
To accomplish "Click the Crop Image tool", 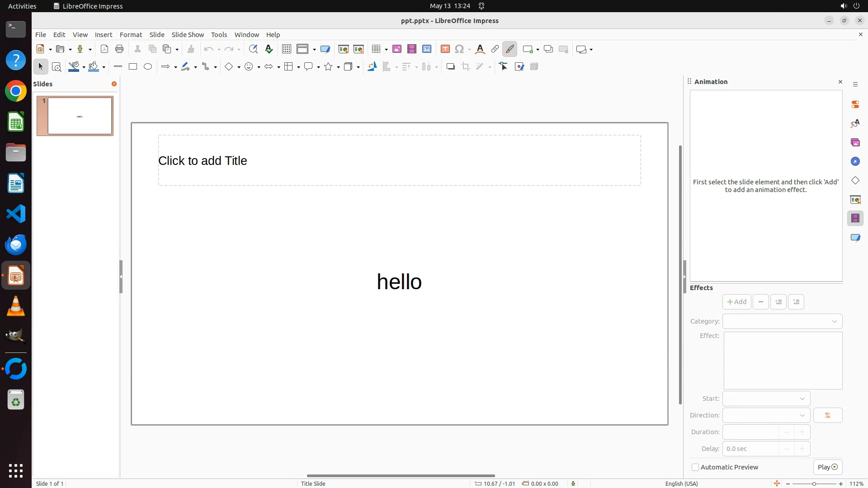I will [466, 67].
